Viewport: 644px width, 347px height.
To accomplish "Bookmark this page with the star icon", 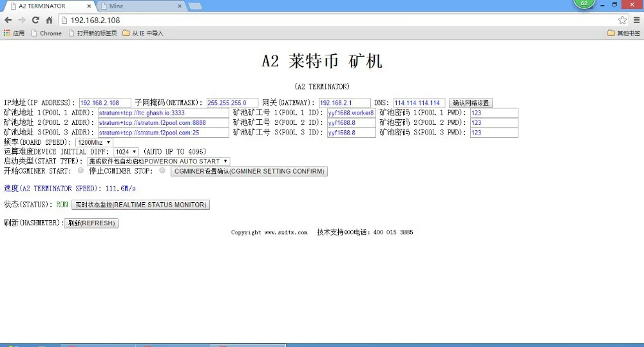I will 623,20.
